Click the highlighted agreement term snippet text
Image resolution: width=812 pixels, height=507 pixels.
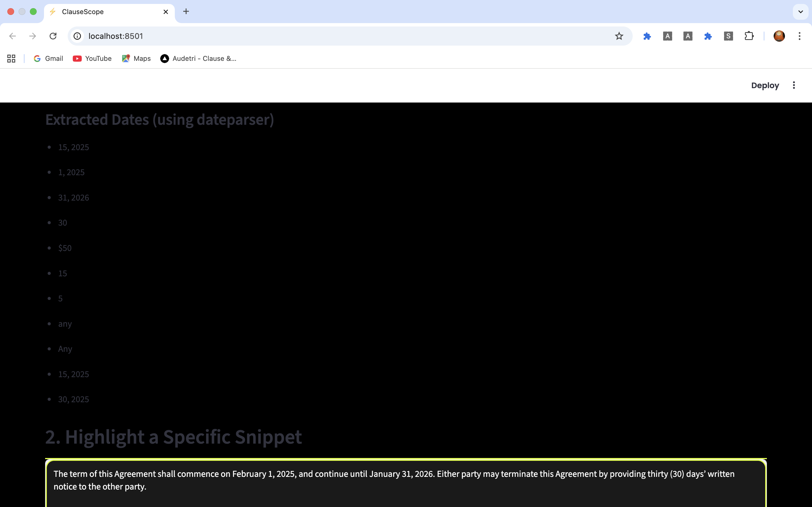tap(394, 480)
